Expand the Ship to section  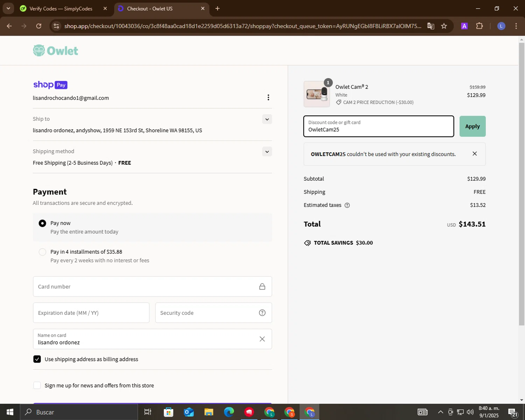tap(267, 119)
